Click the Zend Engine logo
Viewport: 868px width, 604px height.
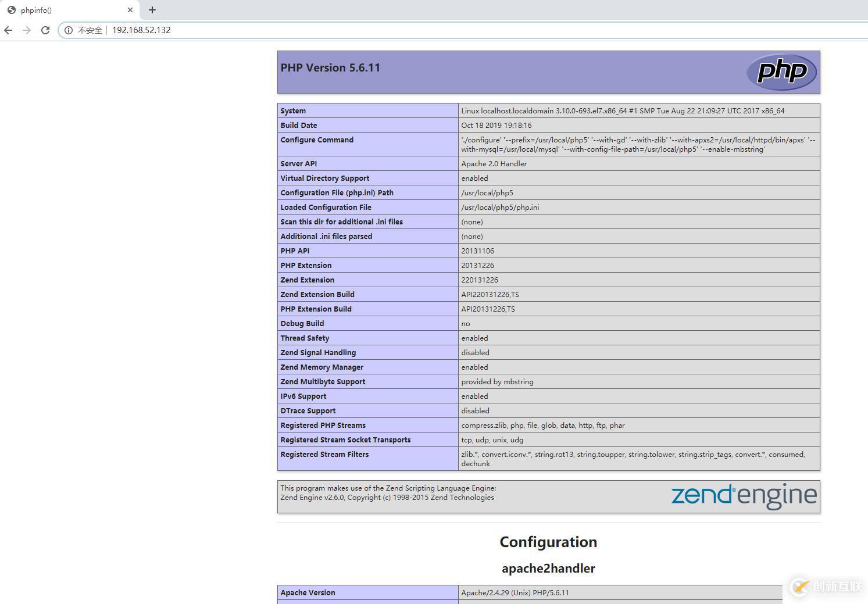(x=744, y=496)
